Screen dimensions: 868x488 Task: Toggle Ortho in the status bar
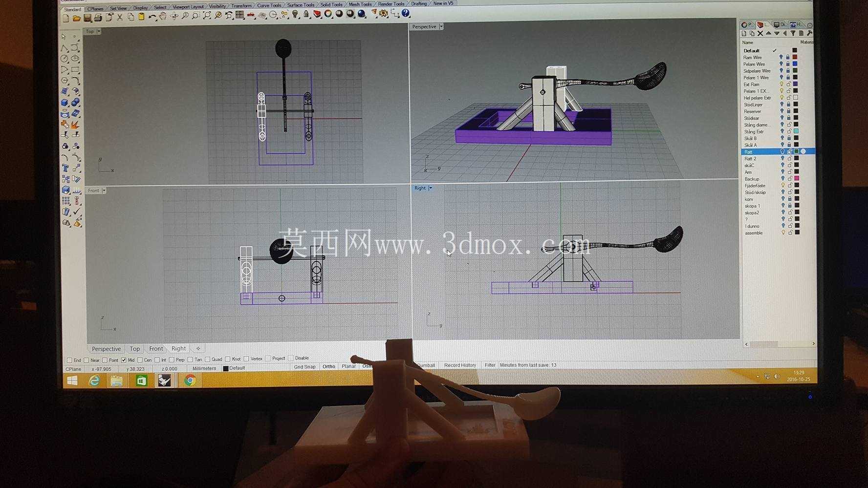[329, 366]
